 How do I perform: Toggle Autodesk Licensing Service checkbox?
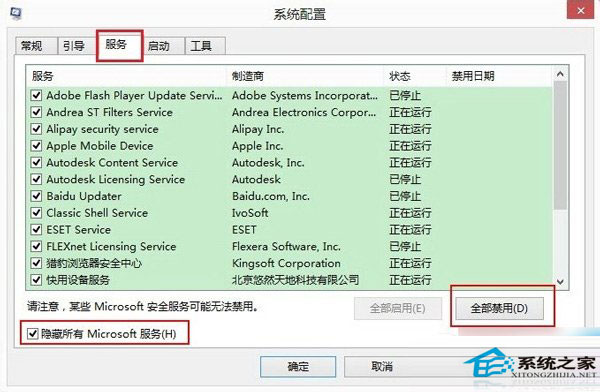pyautogui.click(x=36, y=180)
